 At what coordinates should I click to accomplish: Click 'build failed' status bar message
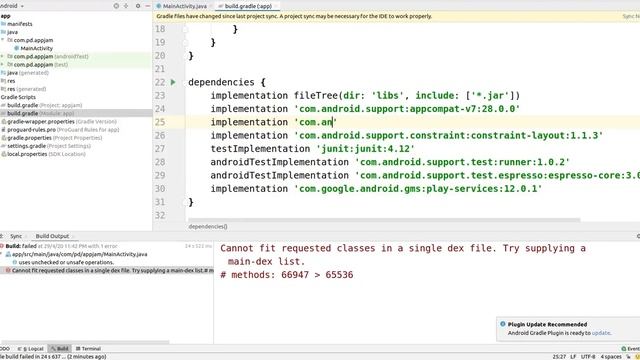53,357
